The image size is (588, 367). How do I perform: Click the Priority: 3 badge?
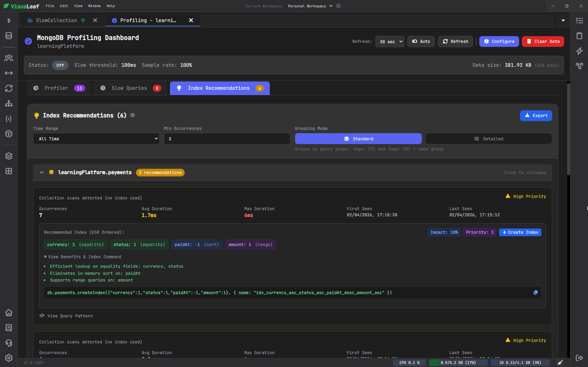480,232
